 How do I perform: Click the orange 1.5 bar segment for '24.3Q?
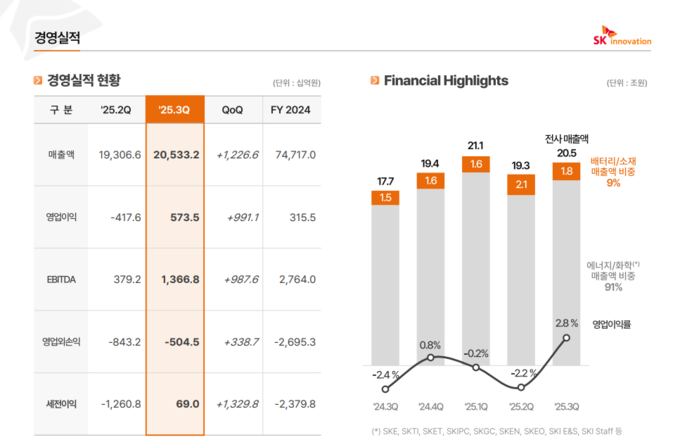coord(384,198)
